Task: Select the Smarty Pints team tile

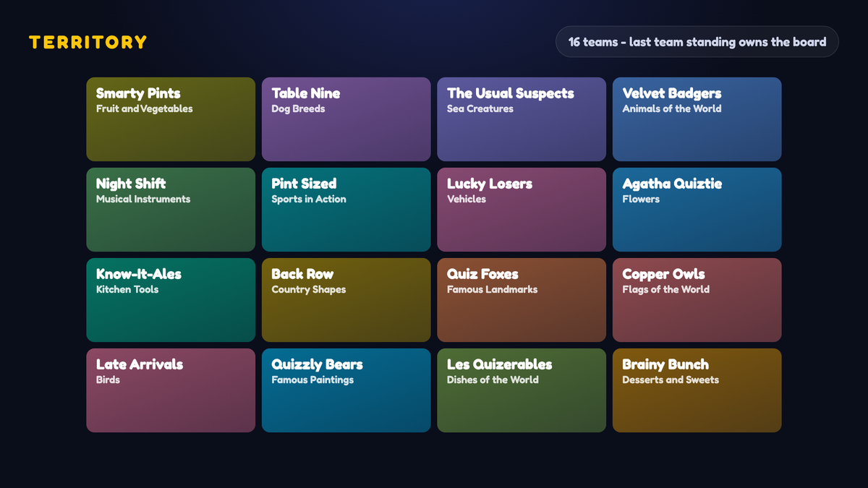Action: pyautogui.click(x=171, y=119)
